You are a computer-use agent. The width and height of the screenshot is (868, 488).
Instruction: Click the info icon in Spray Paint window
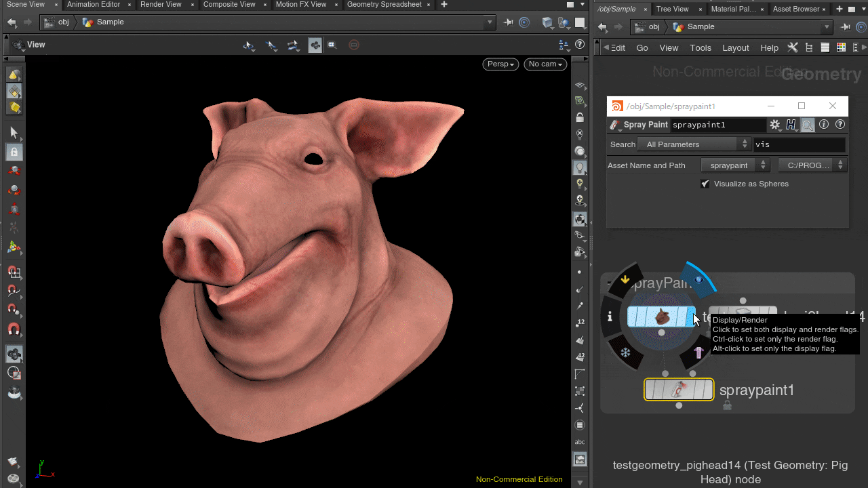[824, 125]
